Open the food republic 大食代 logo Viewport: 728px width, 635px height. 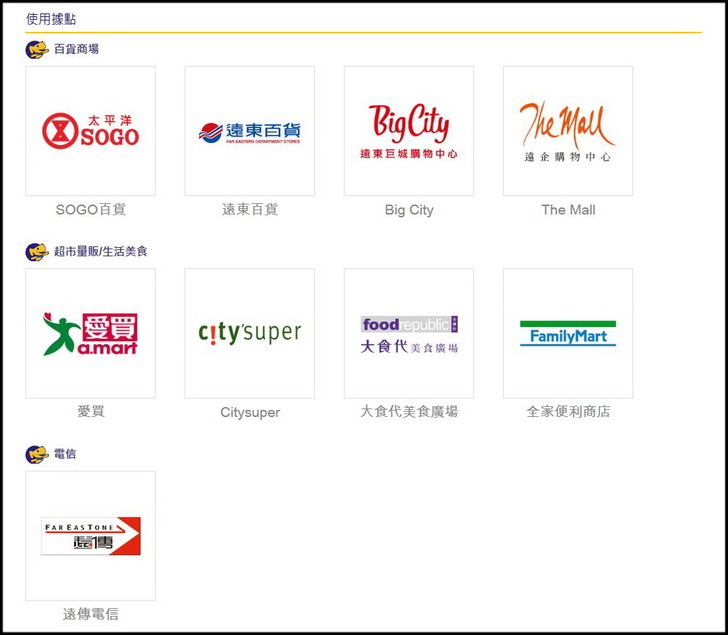click(409, 333)
